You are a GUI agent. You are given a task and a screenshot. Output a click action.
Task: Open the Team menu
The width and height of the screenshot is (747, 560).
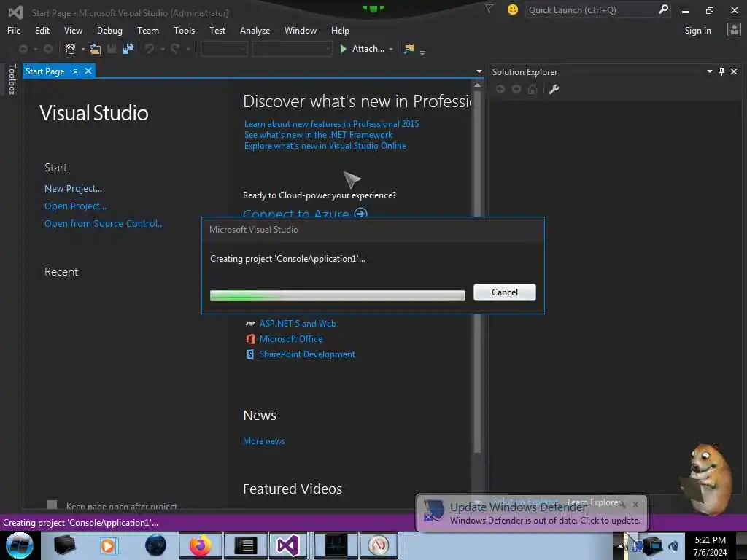point(148,30)
